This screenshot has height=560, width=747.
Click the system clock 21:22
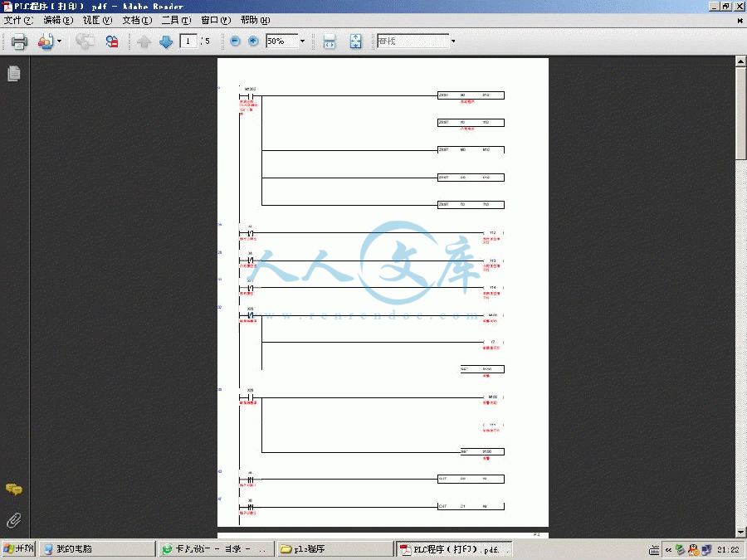[x=728, y=549]
